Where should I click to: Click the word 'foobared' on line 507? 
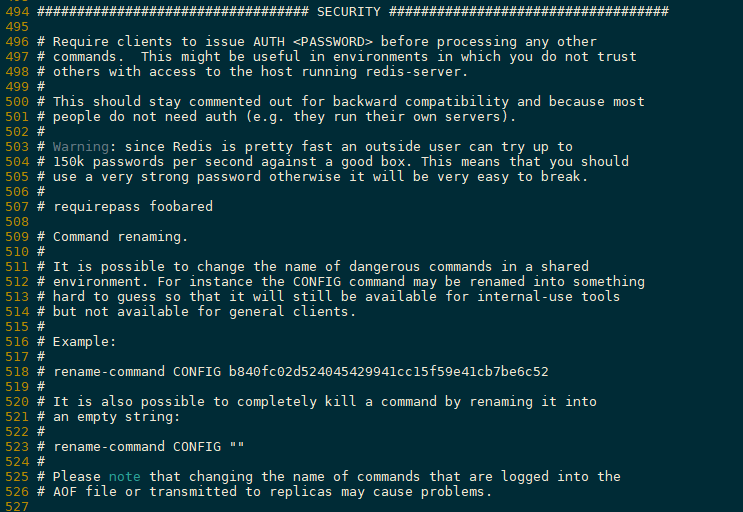point(181,207)
